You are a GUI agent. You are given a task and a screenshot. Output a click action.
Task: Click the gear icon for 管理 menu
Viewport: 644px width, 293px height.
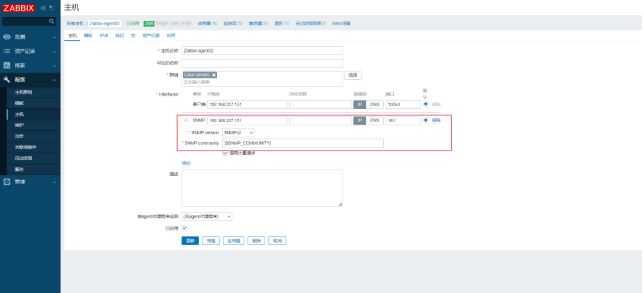pyautogui.click(x=7, y=182)
